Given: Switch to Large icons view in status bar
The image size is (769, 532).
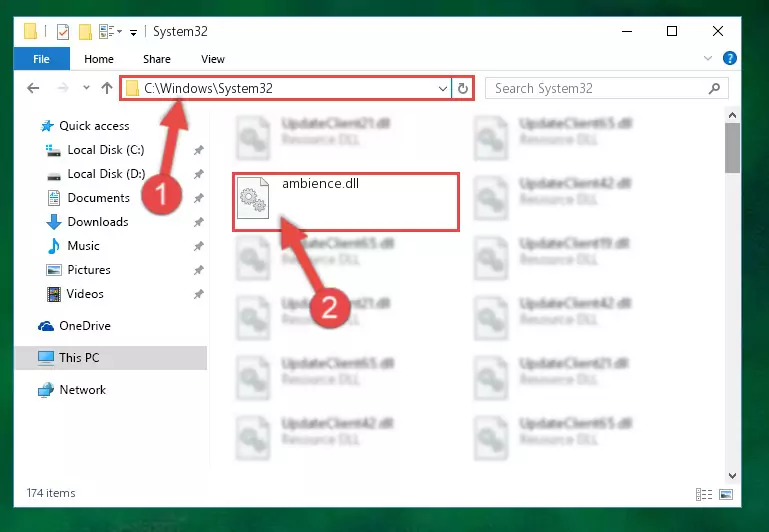Looking at the screenshot, I should point(726,494).
